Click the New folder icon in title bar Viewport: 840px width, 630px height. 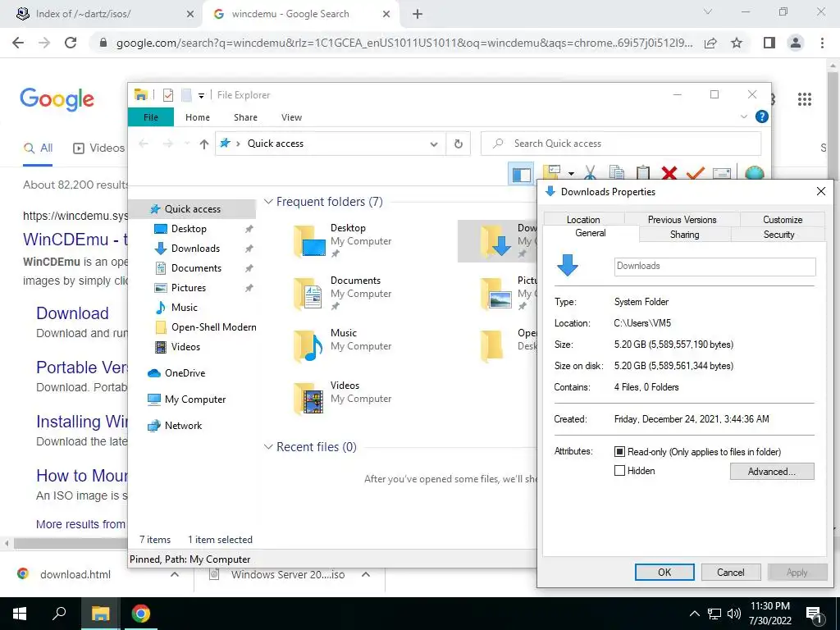pos(186,95)
